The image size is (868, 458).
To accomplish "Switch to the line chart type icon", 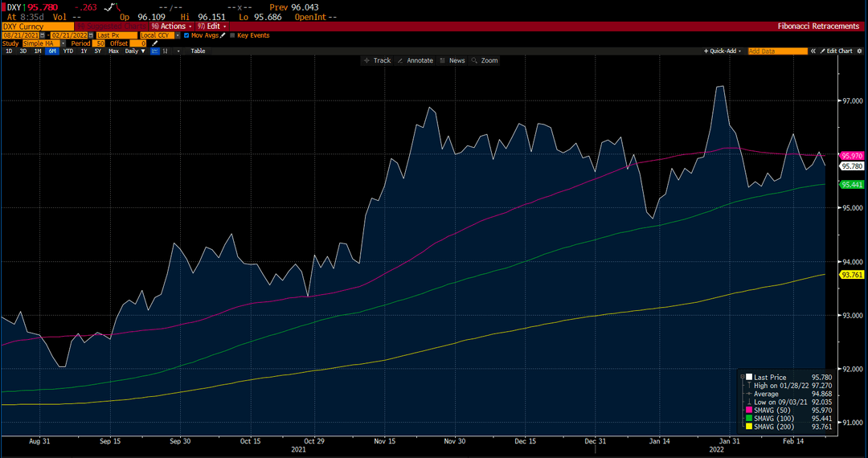I will (x=155, y=51).
